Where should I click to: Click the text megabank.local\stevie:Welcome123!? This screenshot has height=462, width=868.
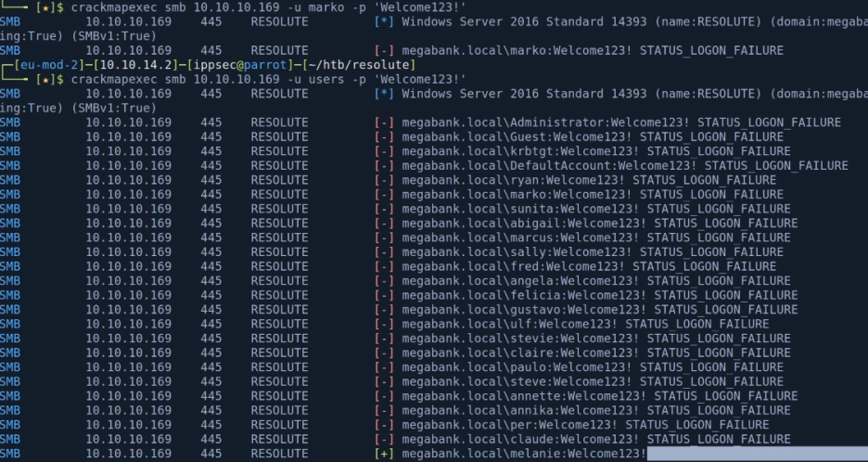click(520, 339)
